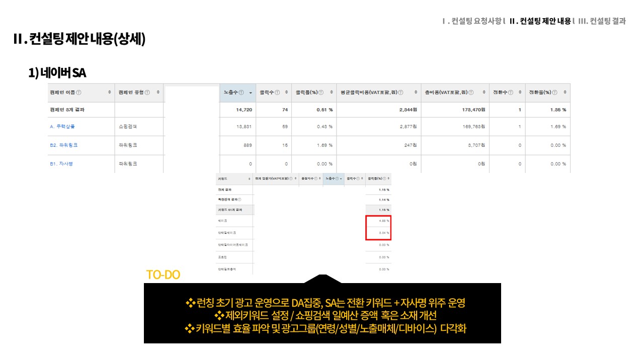Open sort dropdown arrow on keyword table 노출수
The width and height of the screenshot is (644, 362).
(341, 179)
